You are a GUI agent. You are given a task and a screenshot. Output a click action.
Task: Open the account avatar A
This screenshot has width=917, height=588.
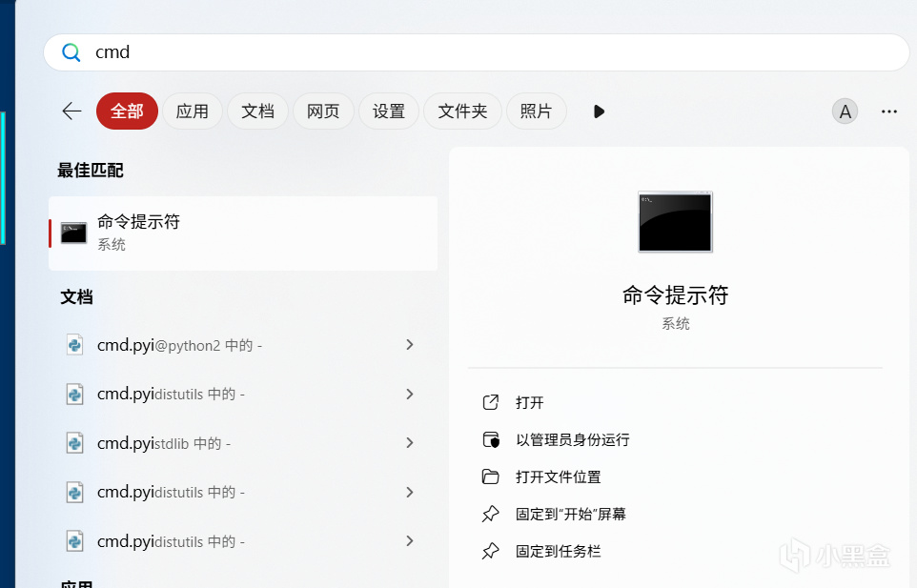[x=846, y=112]
